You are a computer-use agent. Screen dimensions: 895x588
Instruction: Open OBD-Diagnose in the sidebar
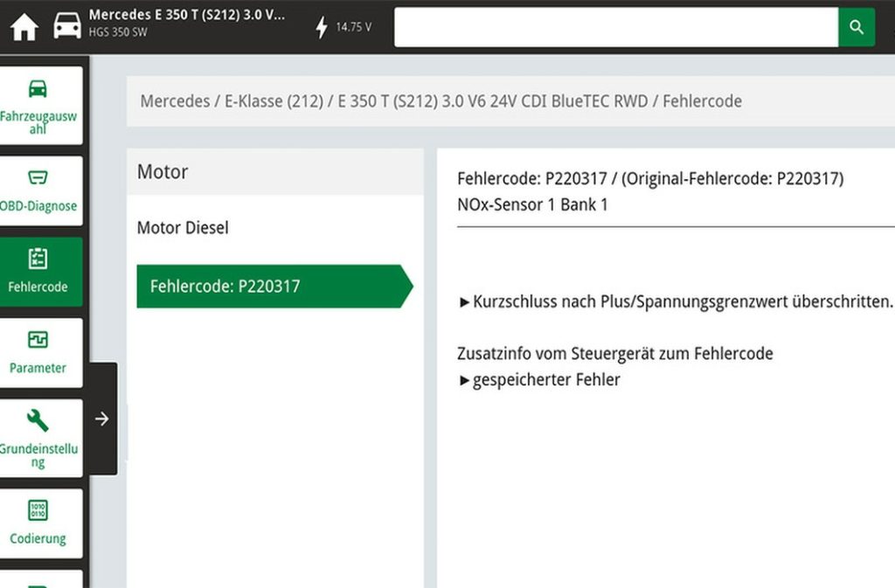click(x=38, y=191)
